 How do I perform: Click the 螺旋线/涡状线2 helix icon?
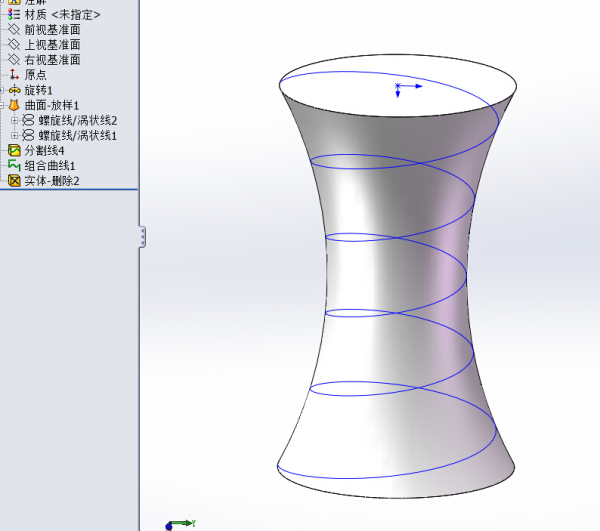28,120
